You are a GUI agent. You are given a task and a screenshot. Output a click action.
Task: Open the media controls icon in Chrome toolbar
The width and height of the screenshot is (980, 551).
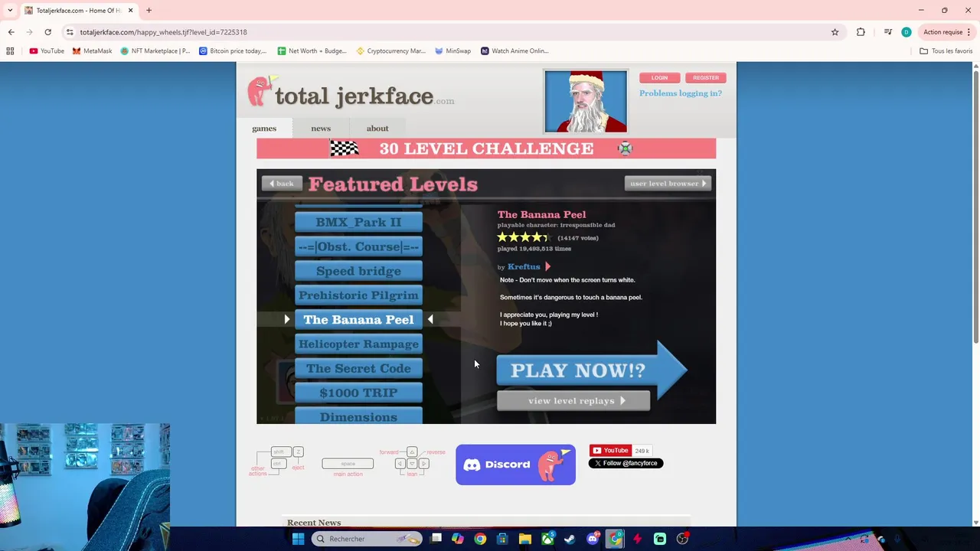(887, 32)
